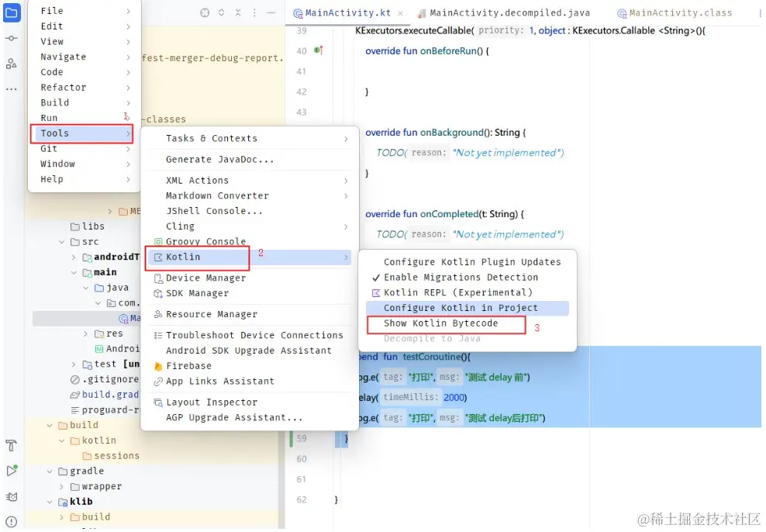
Task: Close the MainActivity.kt tab
Action: 400,13
